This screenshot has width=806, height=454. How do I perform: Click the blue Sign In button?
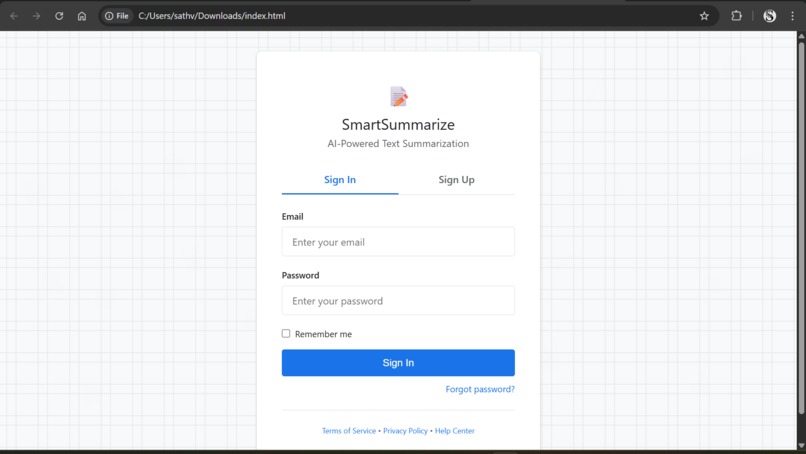coord(398,362)
